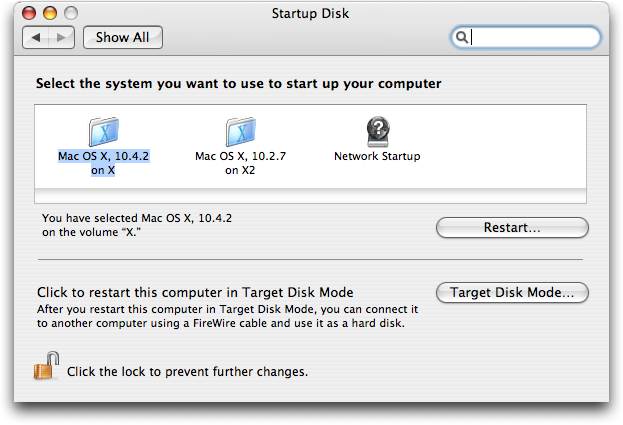Choose the Network Startup globe icon

[x=378, y=131]
